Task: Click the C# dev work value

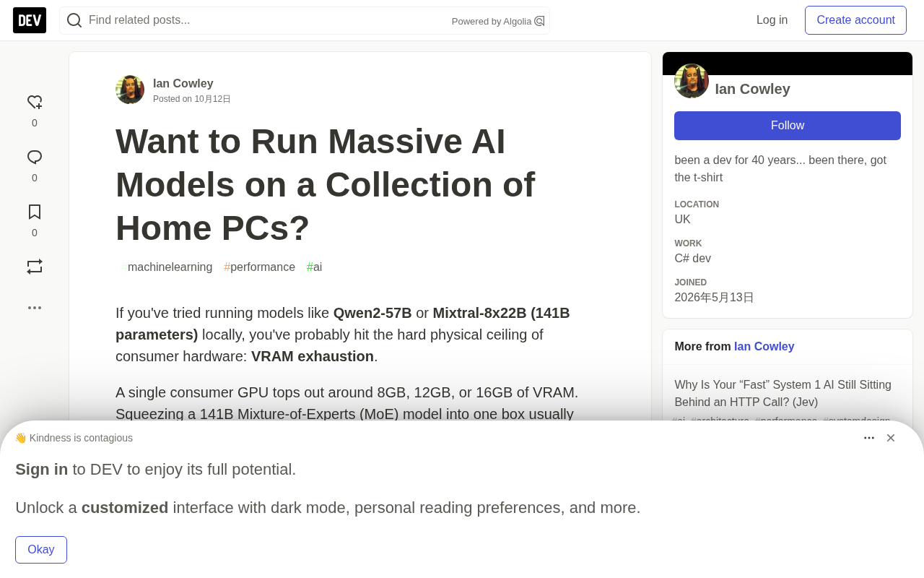Action: tap(693, 259)
